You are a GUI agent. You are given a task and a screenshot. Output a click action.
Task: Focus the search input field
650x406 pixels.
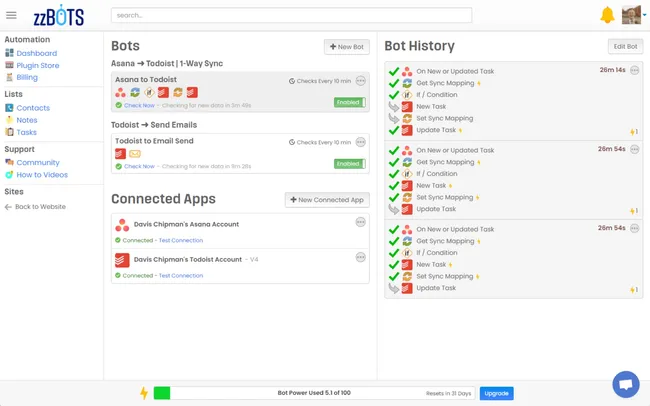(x=291, y=15)
